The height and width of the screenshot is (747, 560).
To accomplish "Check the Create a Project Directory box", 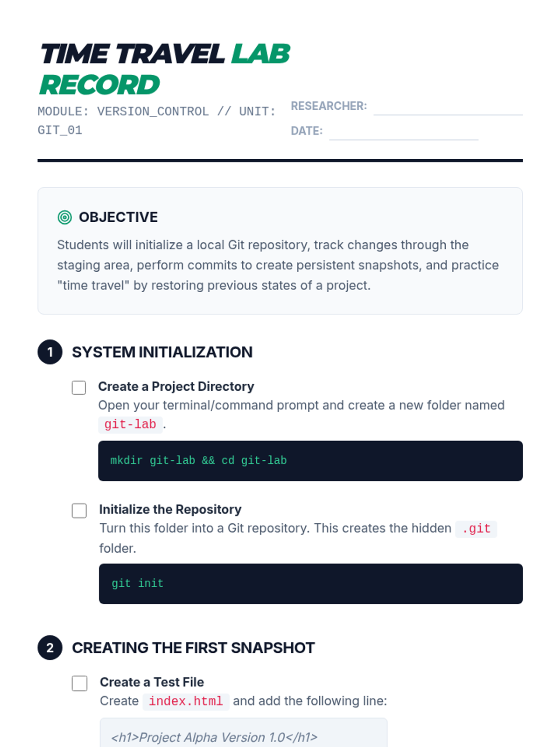I will tap(79, 388).
